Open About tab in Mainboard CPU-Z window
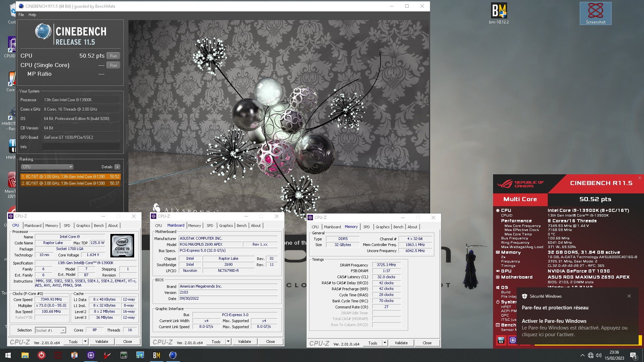 [x=256, y=226]
